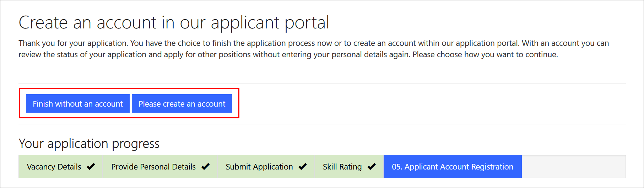Viewport: 644px width, 188px height.
Task: Click the empty gray end of progress bar
Action: [x=574, y=167]
